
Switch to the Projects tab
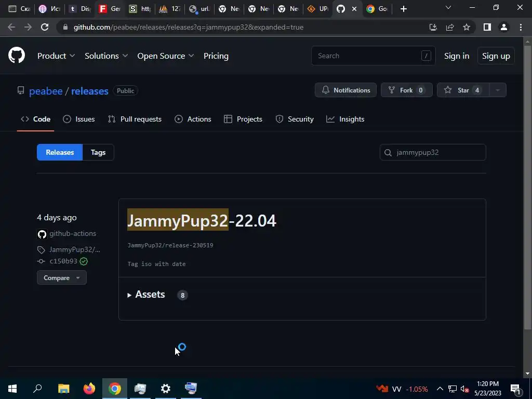(243, 119)
